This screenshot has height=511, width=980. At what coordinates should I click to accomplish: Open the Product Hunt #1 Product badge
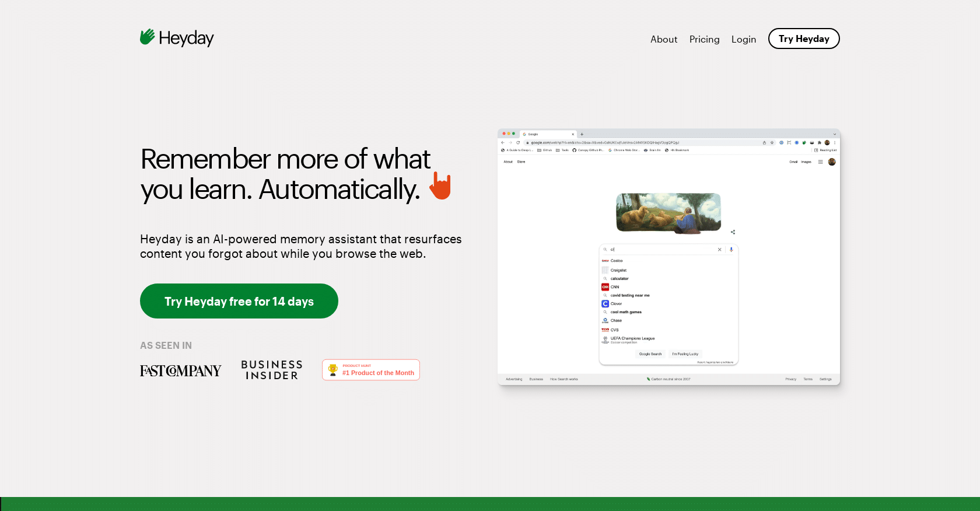(371, 370)
